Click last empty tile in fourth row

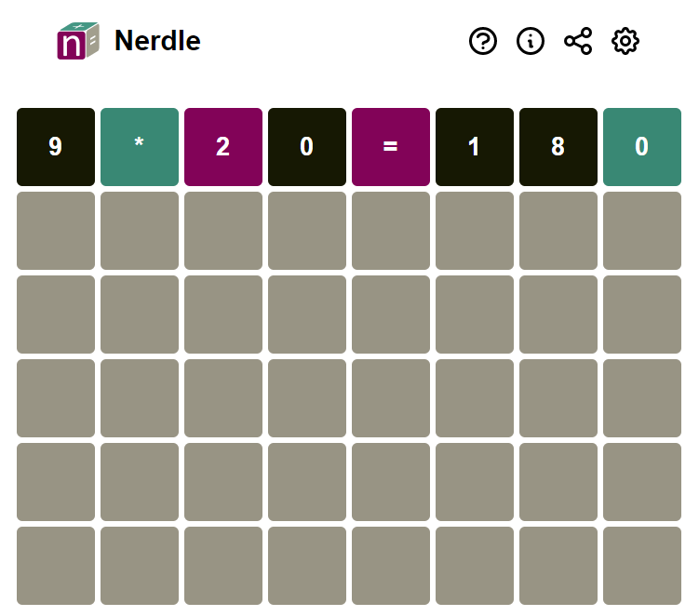click(642, 398)
